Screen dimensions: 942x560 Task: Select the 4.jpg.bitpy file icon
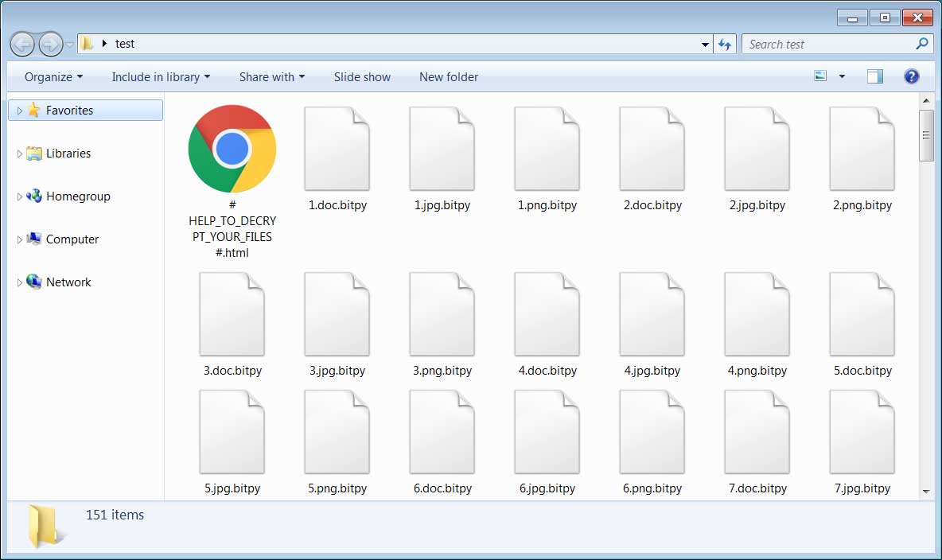(x=652, y=314)
